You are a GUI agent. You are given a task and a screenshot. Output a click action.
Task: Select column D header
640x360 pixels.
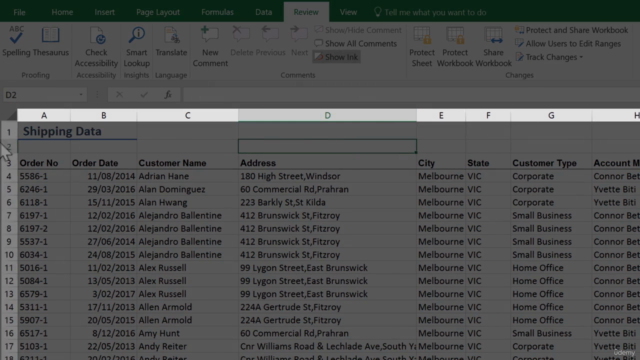pos(327,115)
